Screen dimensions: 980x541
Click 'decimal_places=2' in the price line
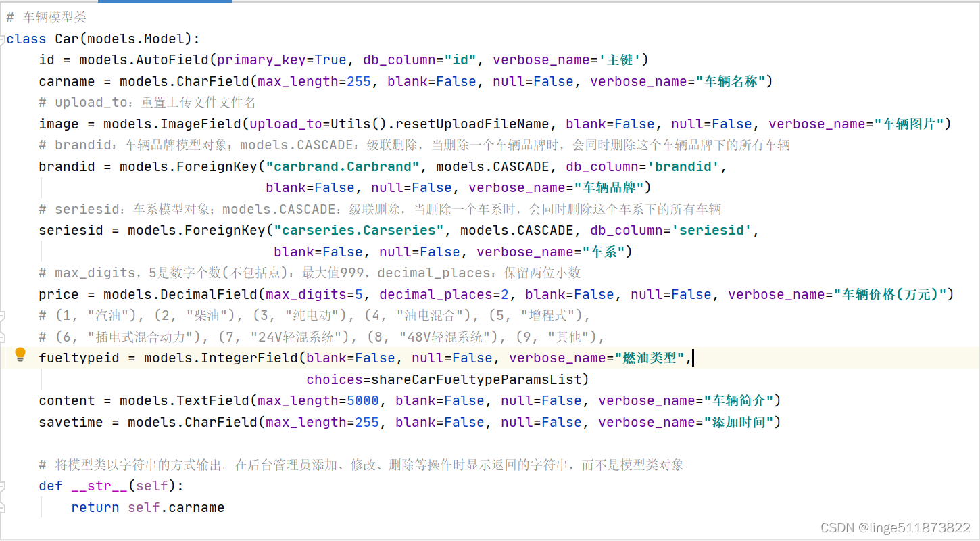(444, 295)
